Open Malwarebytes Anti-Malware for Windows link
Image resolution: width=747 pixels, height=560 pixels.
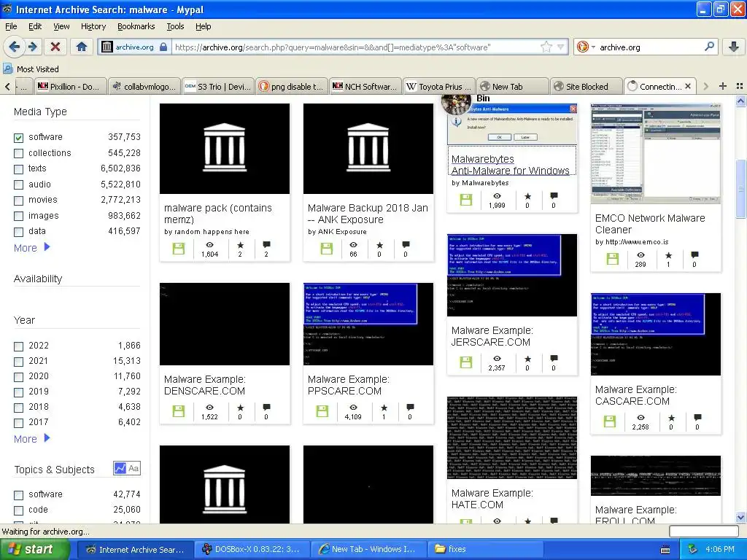pyautogui.click(x=511, y=165)
